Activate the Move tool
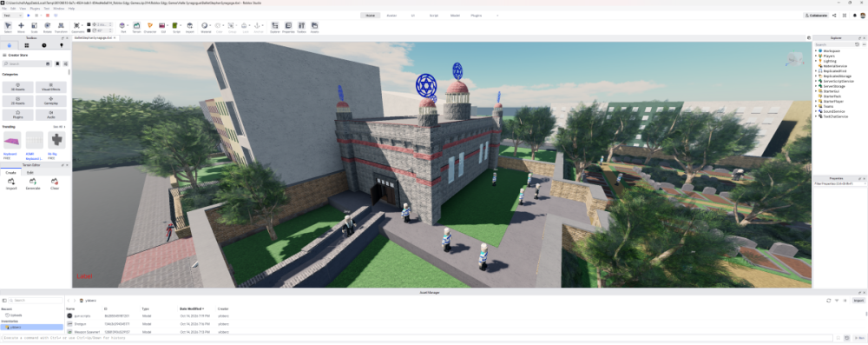The image size is (868, 345). click(21, 27)
